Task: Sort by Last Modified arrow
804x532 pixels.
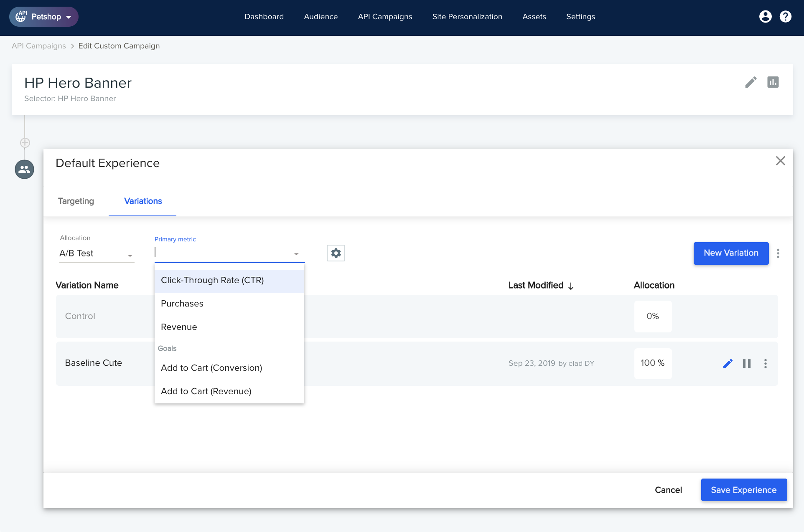Action: (571, 286)
